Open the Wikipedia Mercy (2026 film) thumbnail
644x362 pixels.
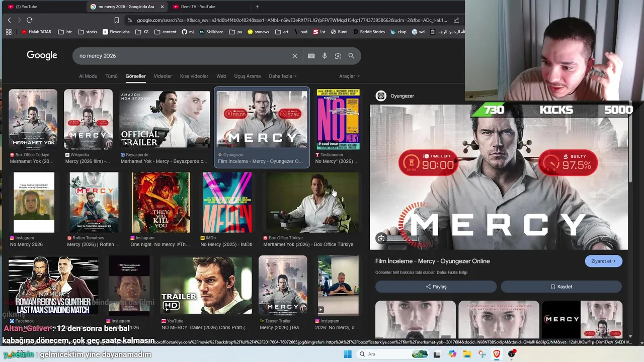click(x=88, y=119)
